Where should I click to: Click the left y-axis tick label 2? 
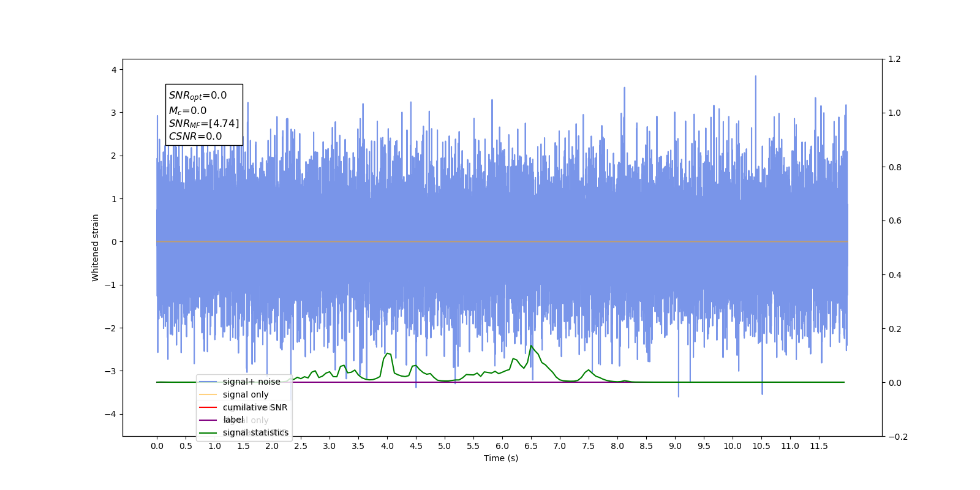tap(114, 156)
